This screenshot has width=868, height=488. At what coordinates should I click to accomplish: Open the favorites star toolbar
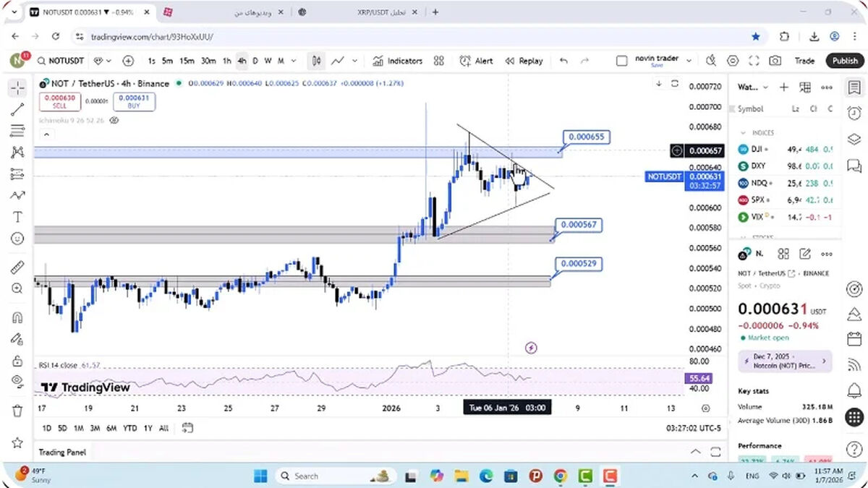(x=17, y=442)
